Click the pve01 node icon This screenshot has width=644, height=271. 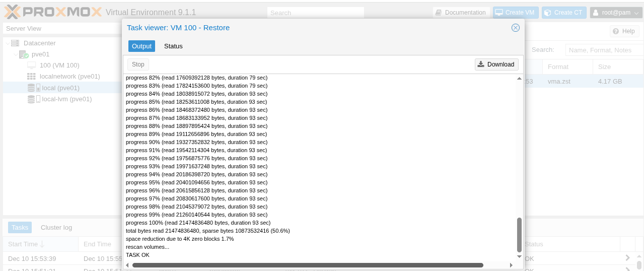(24, 54)
